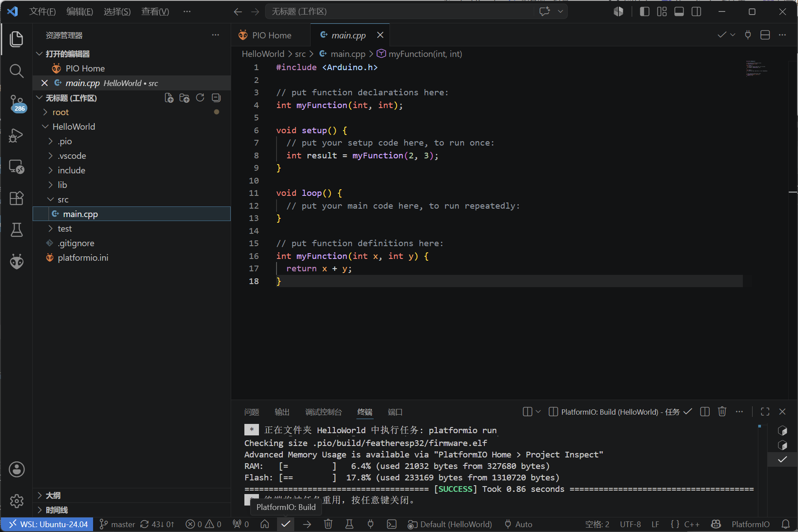This screenshot has width=798, height=532.
Task: Toggle bottom panel layout button
Action: (x=679, y=11)
